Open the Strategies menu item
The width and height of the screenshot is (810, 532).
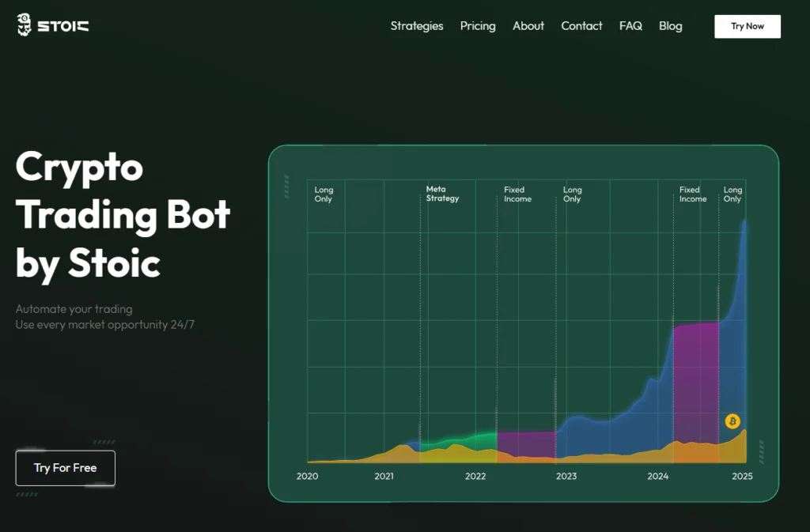coord(417,26)
